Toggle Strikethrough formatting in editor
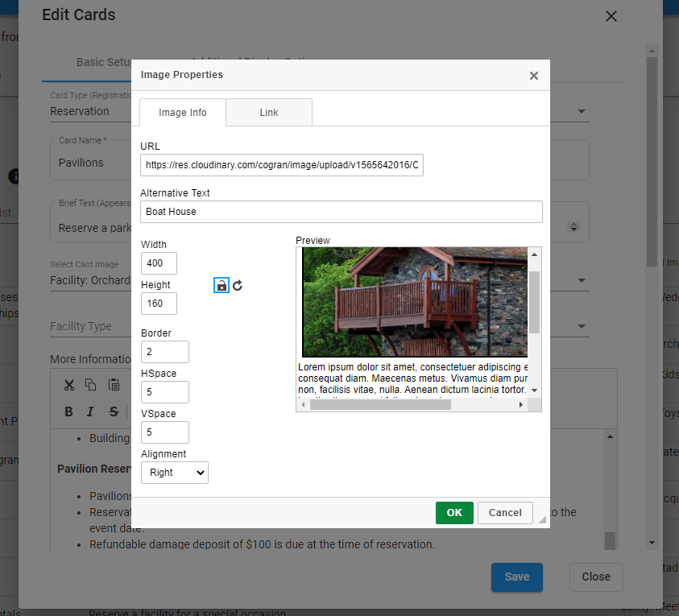679x616 pixels. tap(114, 411)
